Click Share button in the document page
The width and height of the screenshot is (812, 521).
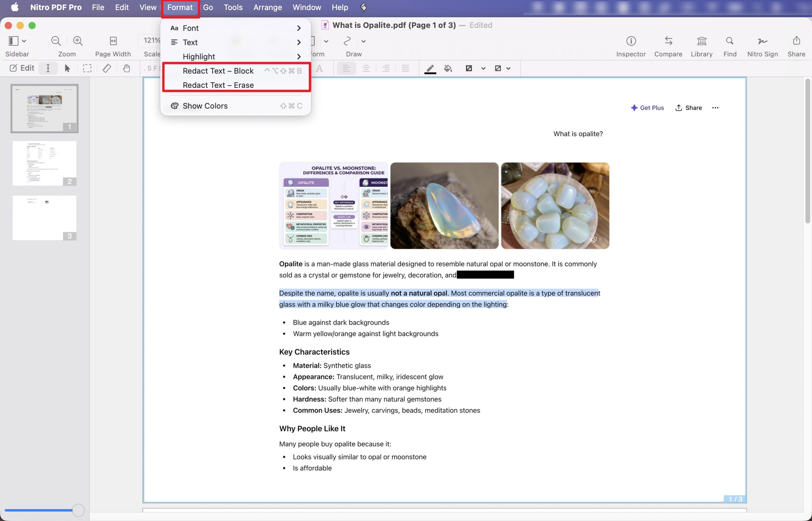(689, 107)
